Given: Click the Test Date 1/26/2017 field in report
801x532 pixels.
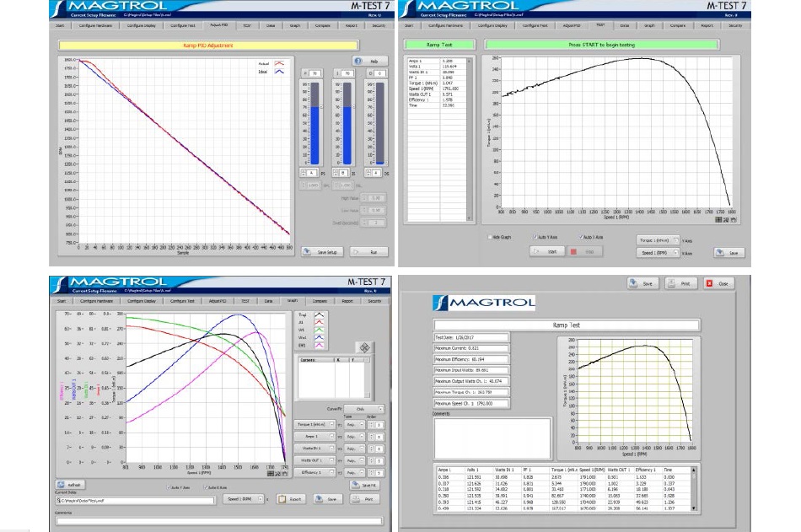Looking at the screenshot, I should (471, 337).
